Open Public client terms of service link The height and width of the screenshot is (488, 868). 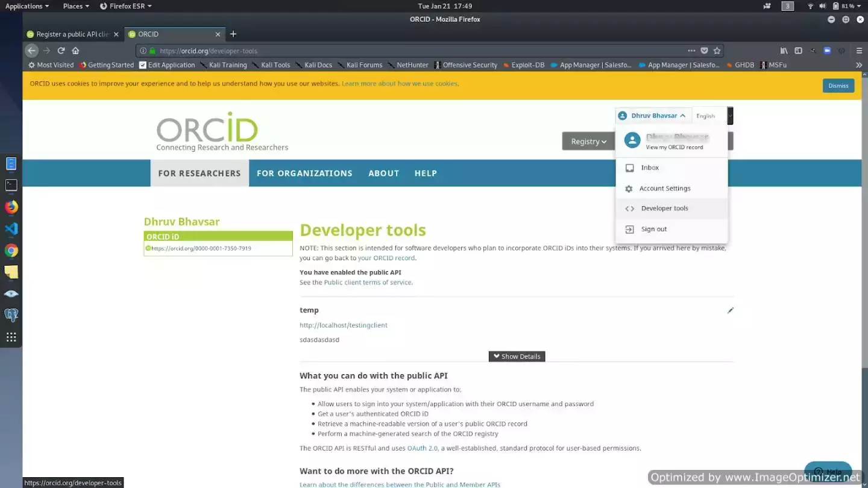coord(368,283)
